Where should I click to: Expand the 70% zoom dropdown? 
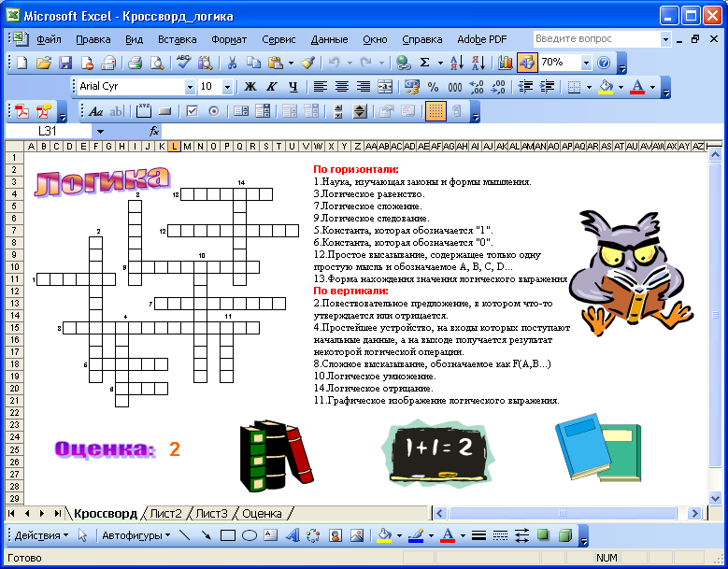[x=586, y=63]
